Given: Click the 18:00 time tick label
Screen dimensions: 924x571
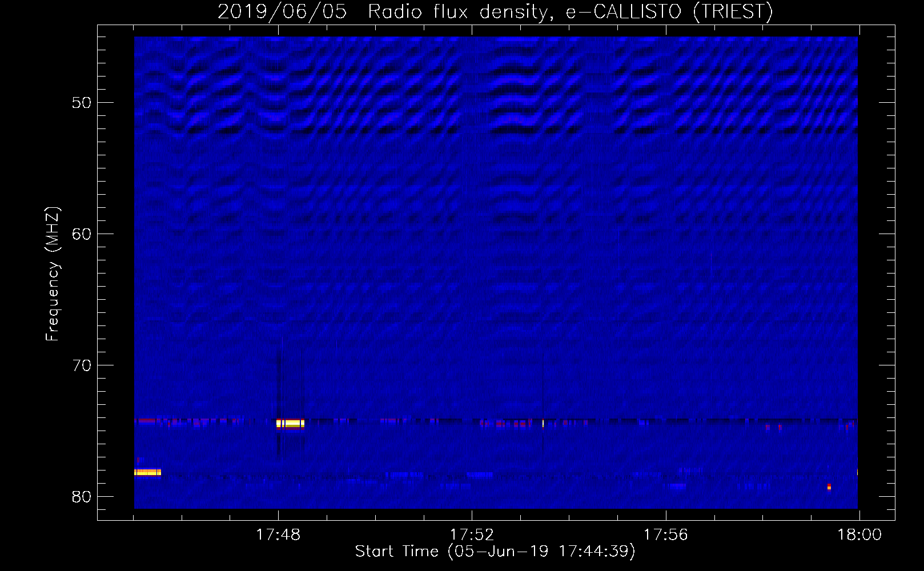Looking at the screenshot, I should [859, 535].
